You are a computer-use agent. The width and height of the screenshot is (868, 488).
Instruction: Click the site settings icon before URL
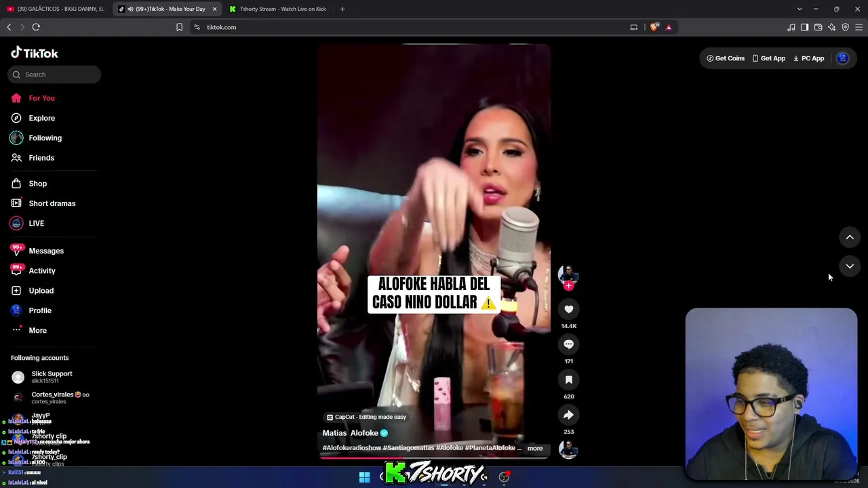coord(197,27)
